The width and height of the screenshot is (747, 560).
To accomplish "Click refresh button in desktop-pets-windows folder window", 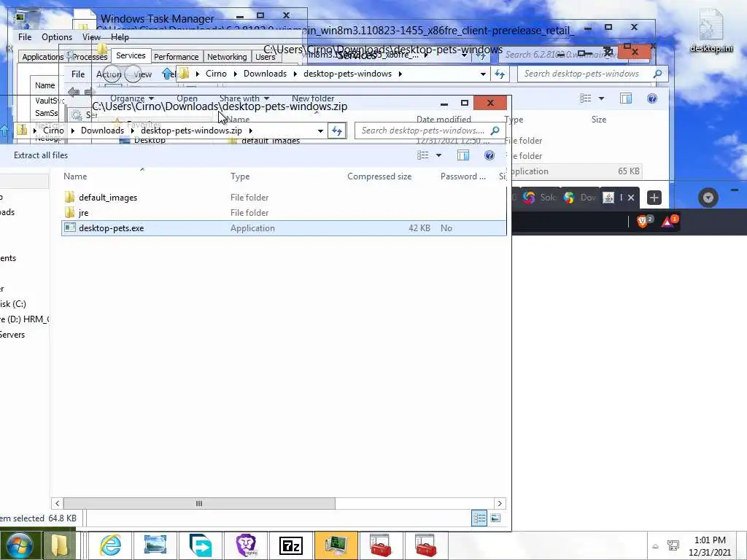I will pyautogui.click(x=499, y=74).
